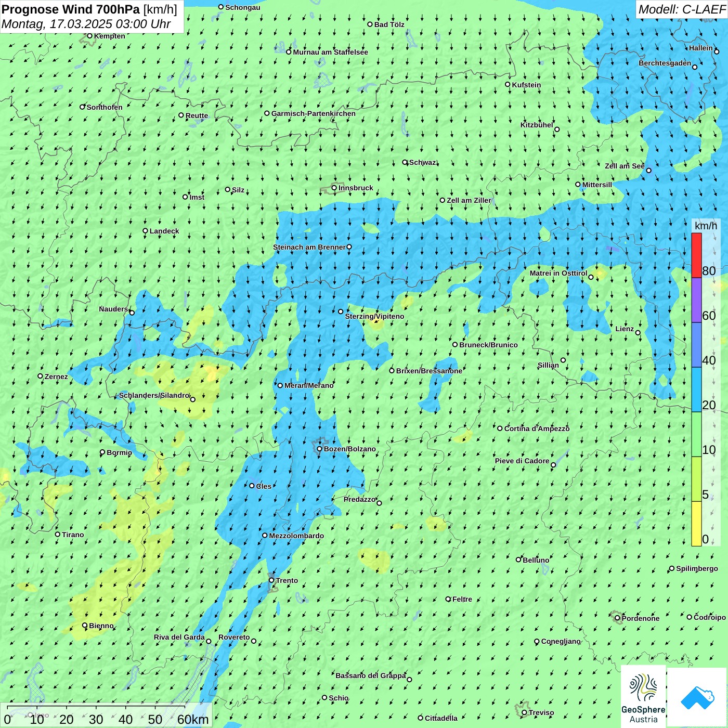The width and height of the screenshot is (728, 728).
Task: Click the Pieve di Cadore label
Action: 522,461
